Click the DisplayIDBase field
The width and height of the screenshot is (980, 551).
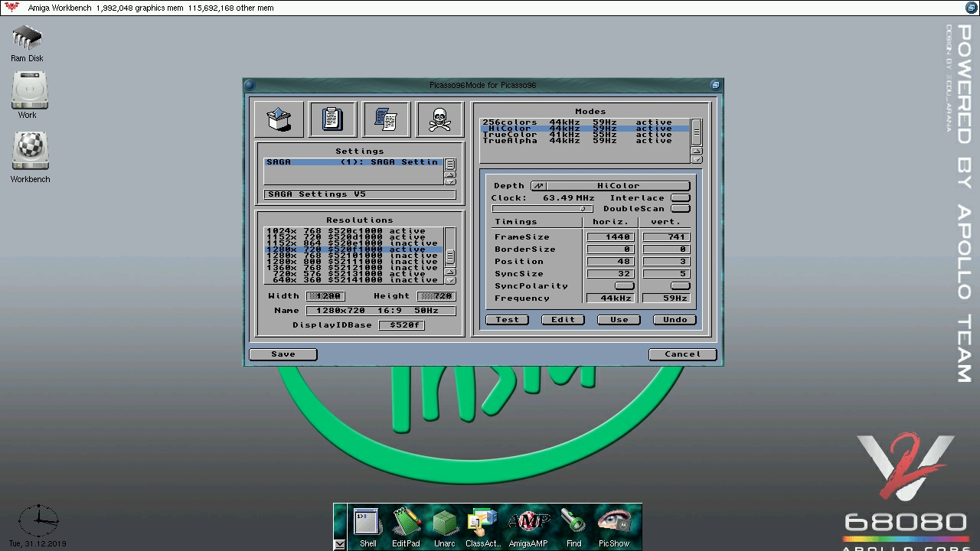tap(402, 325)
